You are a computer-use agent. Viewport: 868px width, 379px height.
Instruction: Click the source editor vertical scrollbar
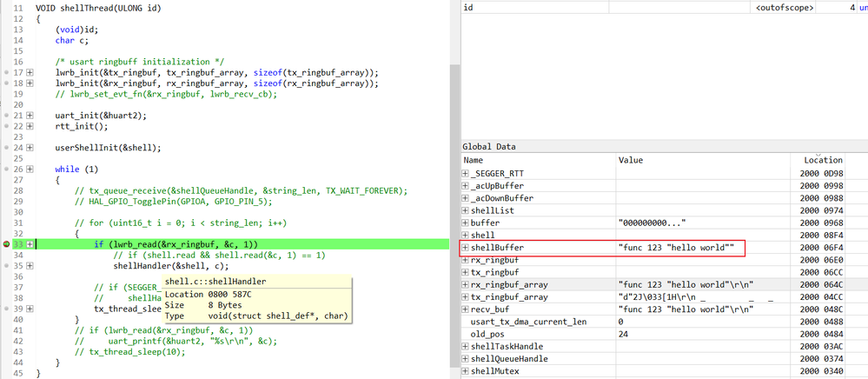(x=454, y=216)
